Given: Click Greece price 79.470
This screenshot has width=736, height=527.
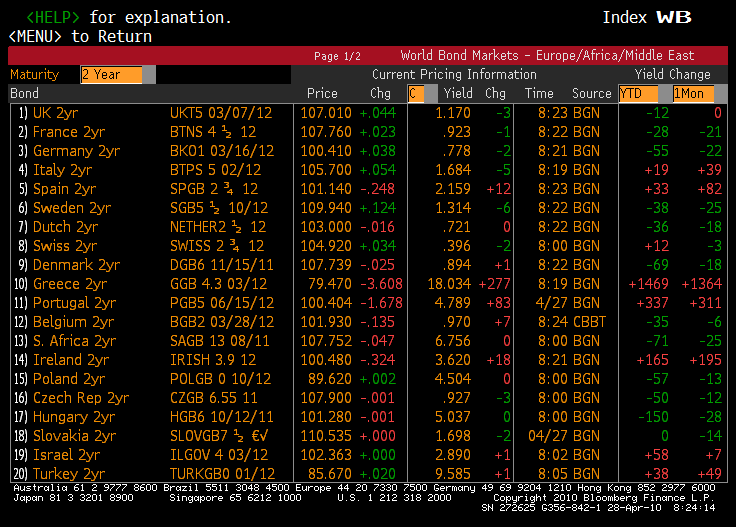Looking at the screenshot, I should coord(330,284).
